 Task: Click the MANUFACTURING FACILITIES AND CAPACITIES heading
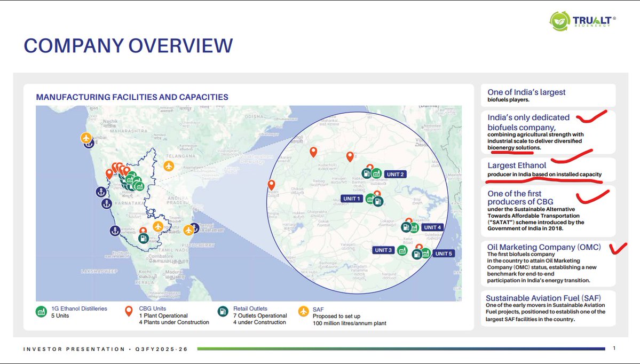tap(132, 97)
